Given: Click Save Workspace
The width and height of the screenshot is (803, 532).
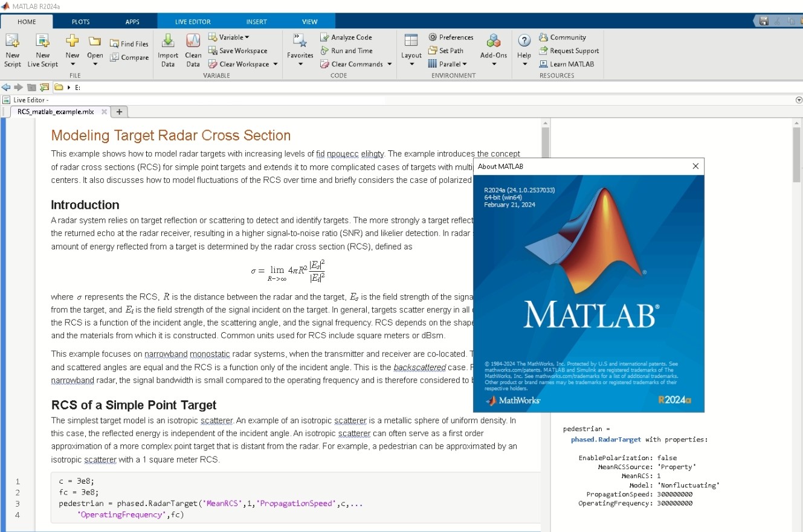Looking at the screenshot, I should [x=237, y=51].
